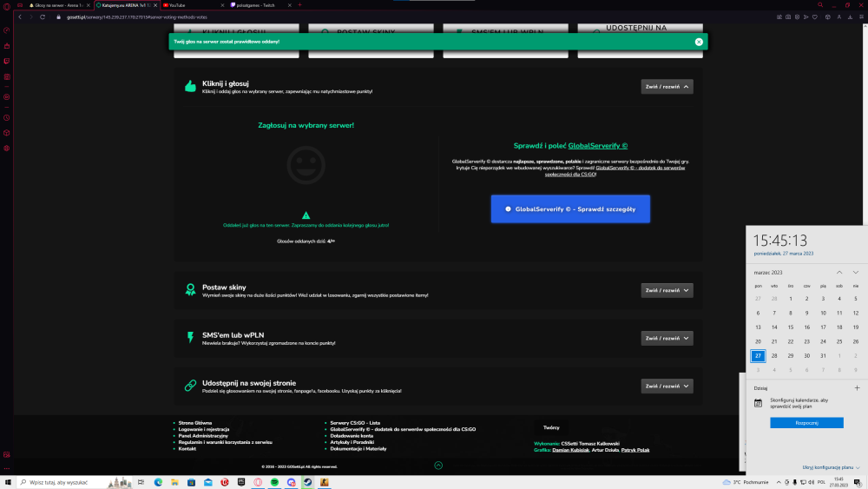Image resolution: width=868 pixels, height=489 pixels.
Task: Reload the current page
Action: click(x=42, y=17)
